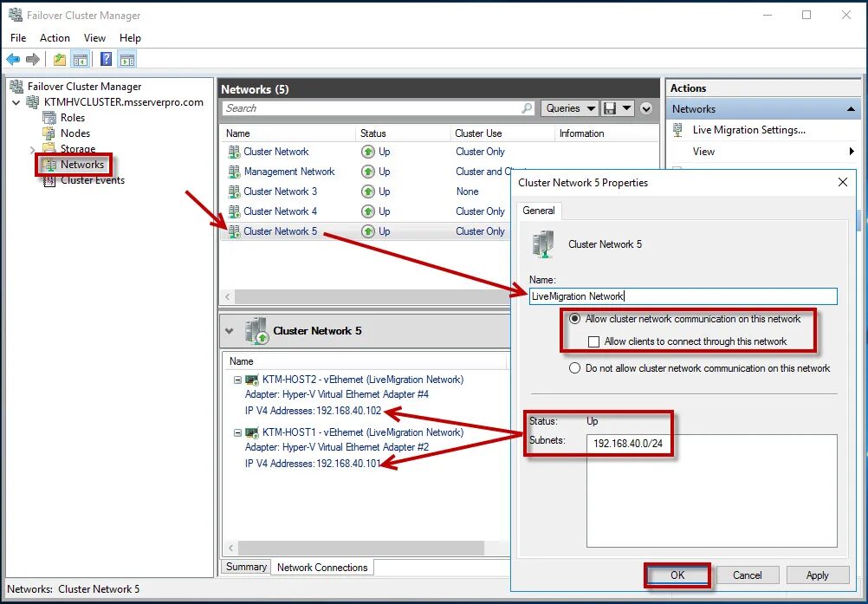
Task: Click the Cluster Network 4 row icon
Action: click(234, 211)
